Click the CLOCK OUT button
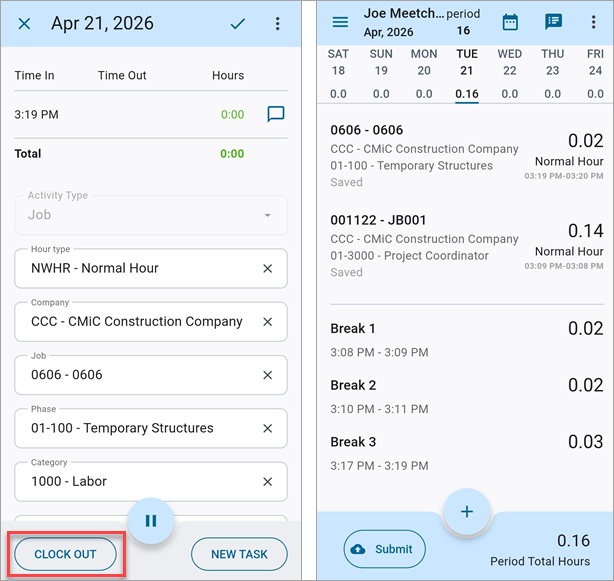Image resolution: width=614 pixels, height=581 pixels. pyautogui.click(x=65, y=554)
